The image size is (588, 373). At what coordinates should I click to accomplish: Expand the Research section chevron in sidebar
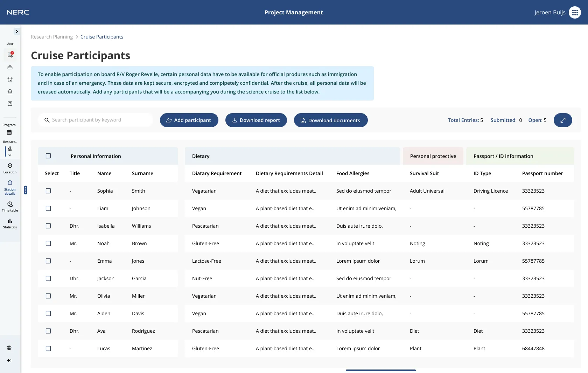[x=10, y=155]
